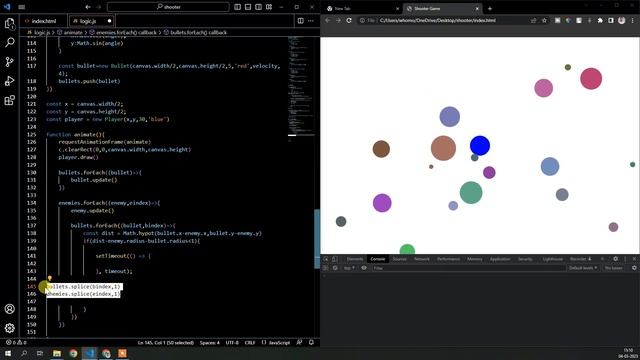
Task: Open the Console tab in DevTools
Action: pyautogui.click(x=378, y=259)
